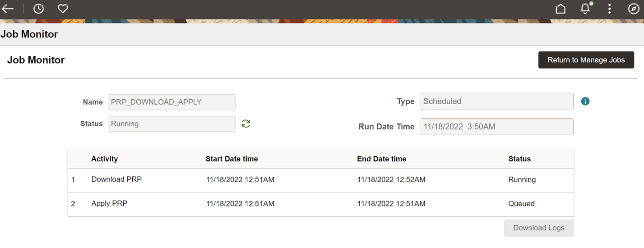644x248 pixels.
Task: Open favorites heart icon
Action: pyautogui.click(x=63, y=9)
